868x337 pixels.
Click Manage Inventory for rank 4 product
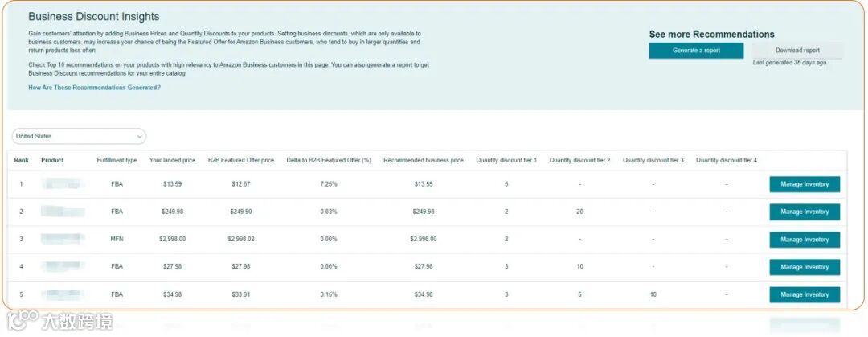pyautogui.click(x=805, y=267)
